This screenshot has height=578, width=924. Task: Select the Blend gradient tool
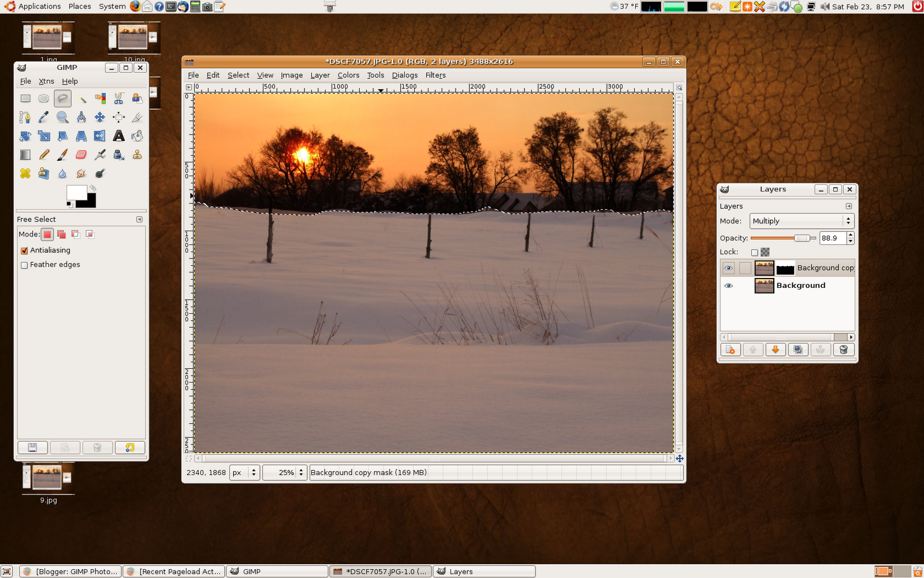pyautogui.click(x=25, y=154)
